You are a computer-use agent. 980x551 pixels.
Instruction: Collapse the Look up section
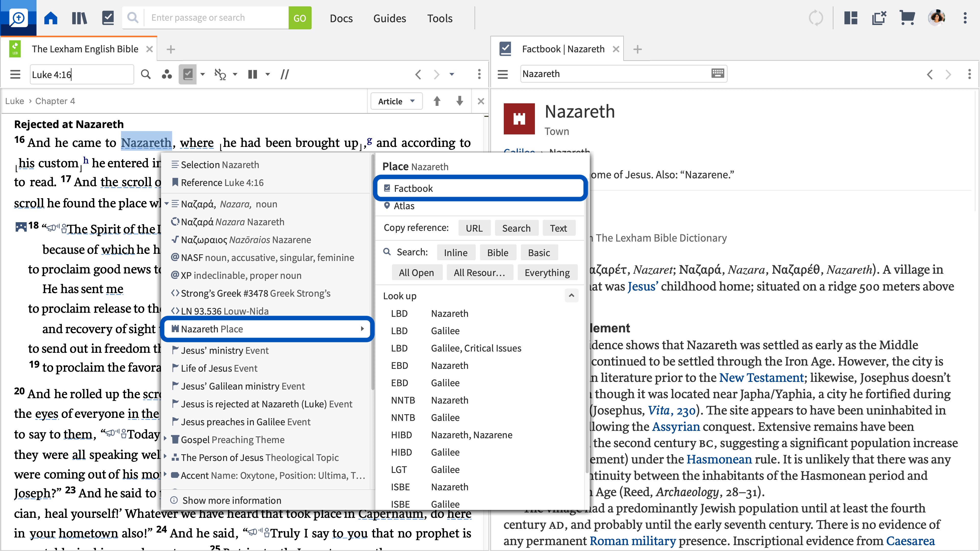coord(571,295)
